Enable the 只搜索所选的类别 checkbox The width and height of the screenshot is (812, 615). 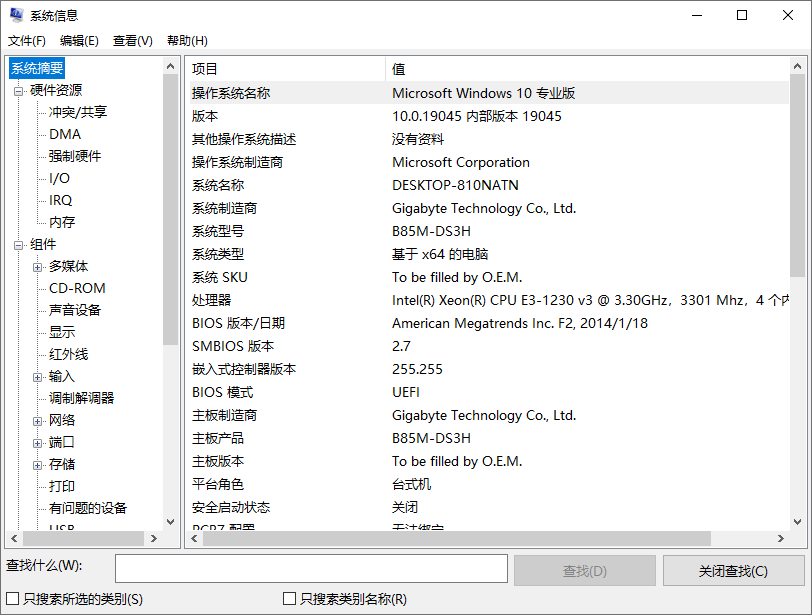(x=9, y=595)
